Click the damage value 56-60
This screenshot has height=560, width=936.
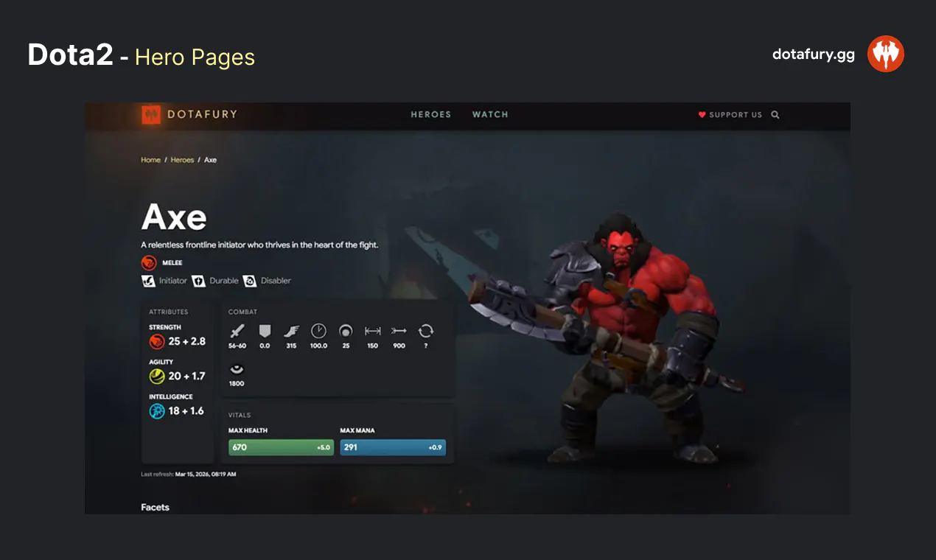pyautogui.click(x=237, y=346)
